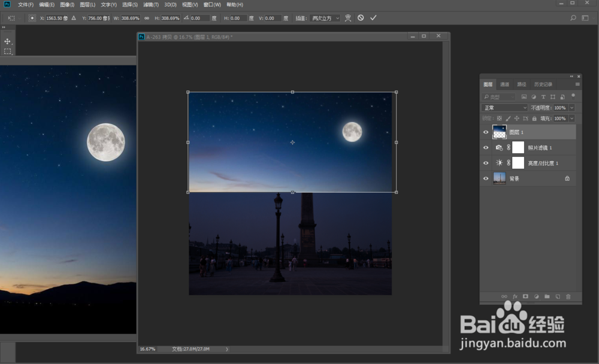Screen dimensions: 599x364
Task: Switch to the 历史记录 tab
Action: point(543,84)
